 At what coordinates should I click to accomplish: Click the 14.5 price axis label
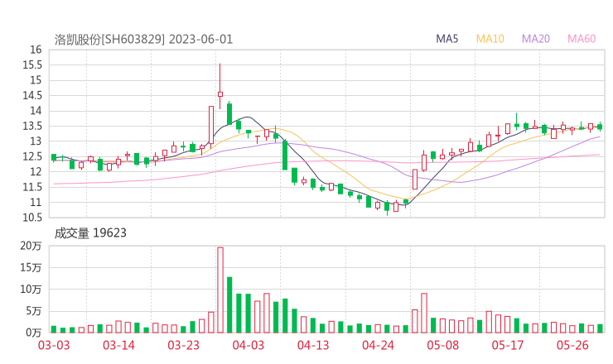click(32, 95)
